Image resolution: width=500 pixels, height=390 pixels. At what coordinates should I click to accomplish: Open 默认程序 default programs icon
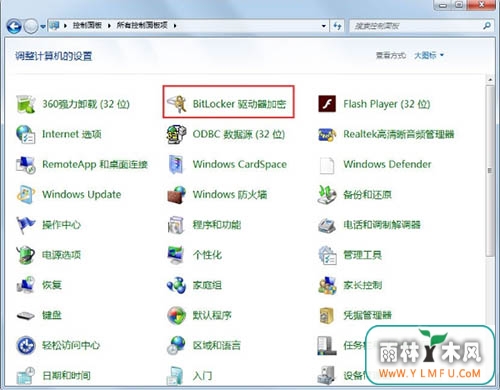(x=176, y=315)
